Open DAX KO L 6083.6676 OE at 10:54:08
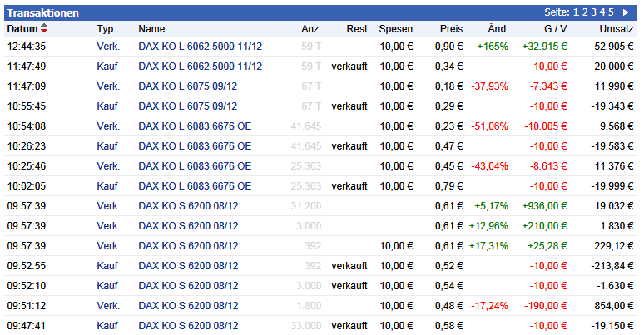The height and width of the screenshot is (335, 644). point(195,126)
